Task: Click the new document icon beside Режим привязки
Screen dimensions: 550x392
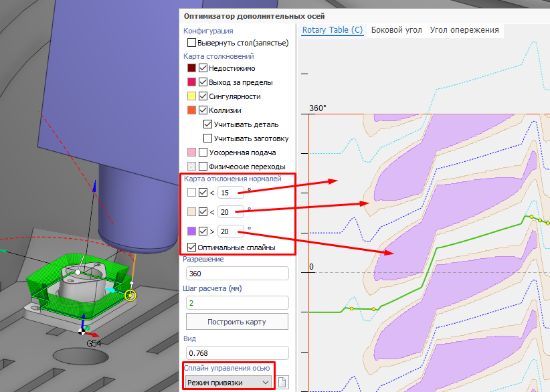Action: [282, 383]
